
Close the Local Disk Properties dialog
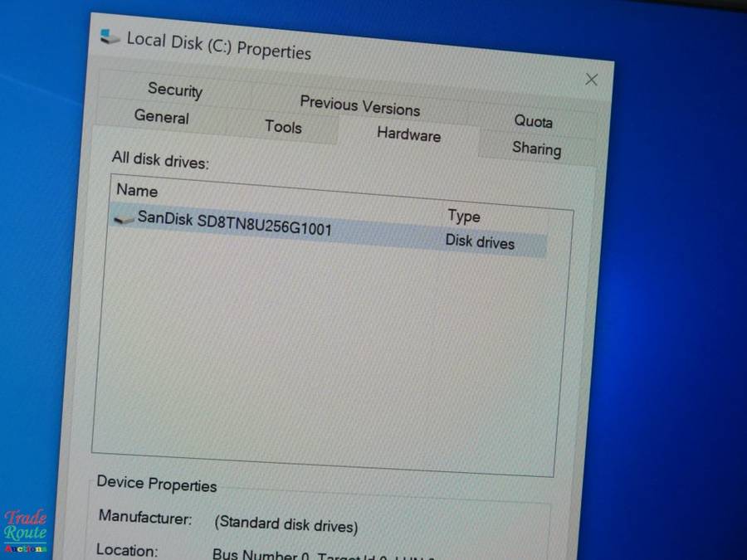(x=591, y=80)
